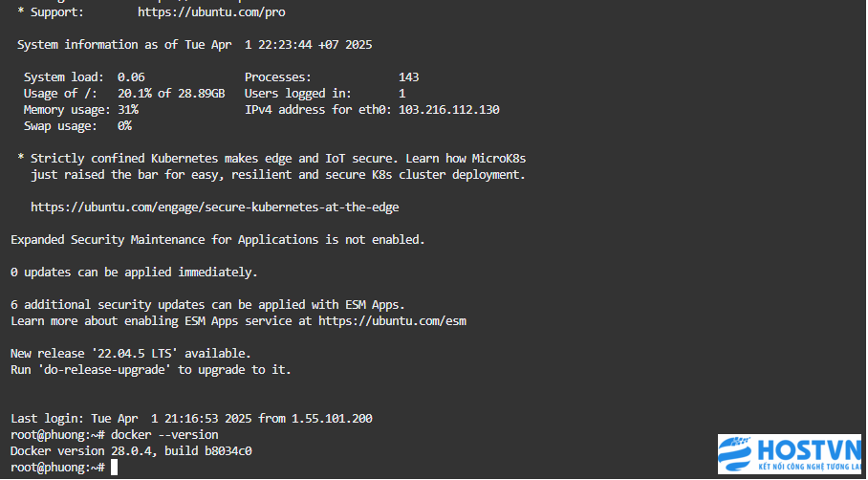
Task: Click the 'docker --version' command text
Action: (x=164, y=435)
